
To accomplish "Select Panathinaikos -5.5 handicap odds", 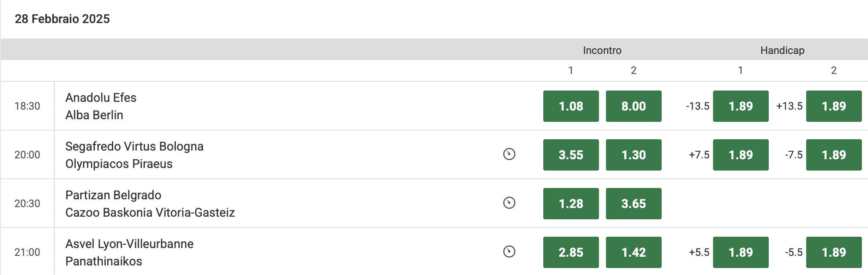I will (834, 252).
